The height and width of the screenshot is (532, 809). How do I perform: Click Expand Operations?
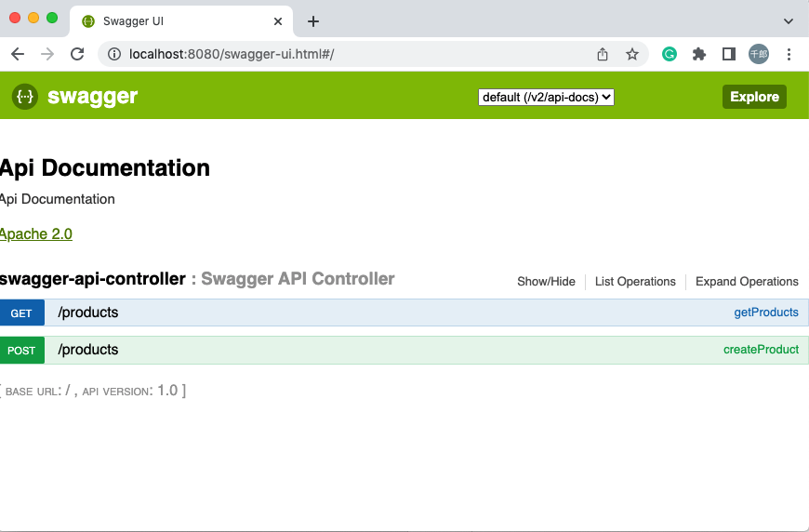[x=747, y=281]
